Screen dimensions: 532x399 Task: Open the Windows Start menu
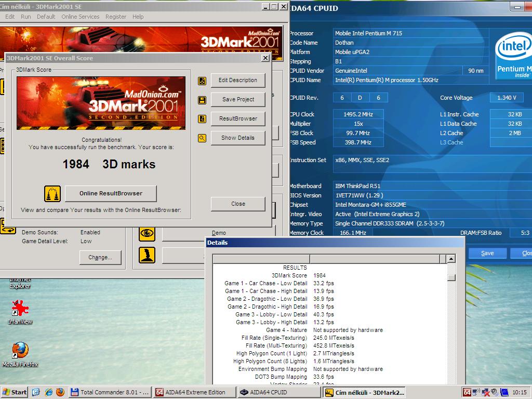(x=14, y=392)
